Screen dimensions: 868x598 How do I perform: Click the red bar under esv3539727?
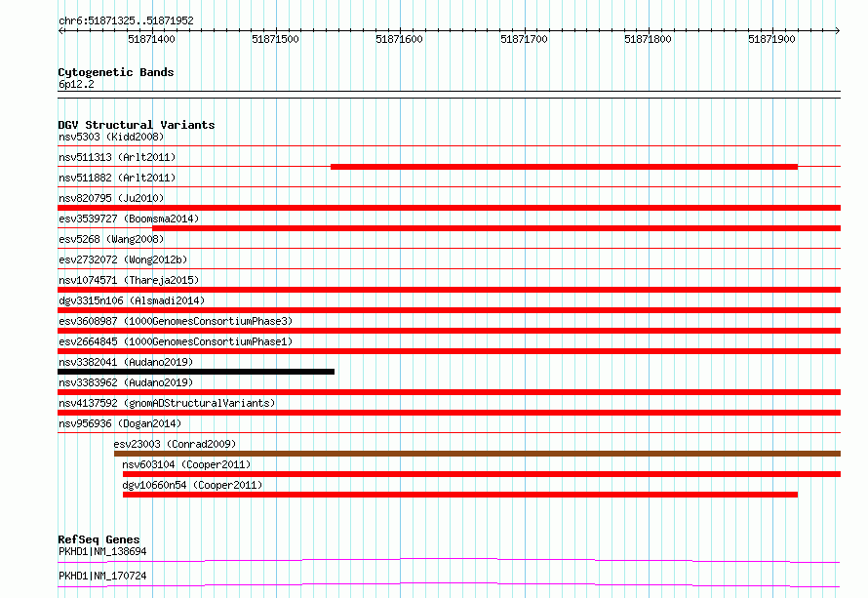click(496, 228)
